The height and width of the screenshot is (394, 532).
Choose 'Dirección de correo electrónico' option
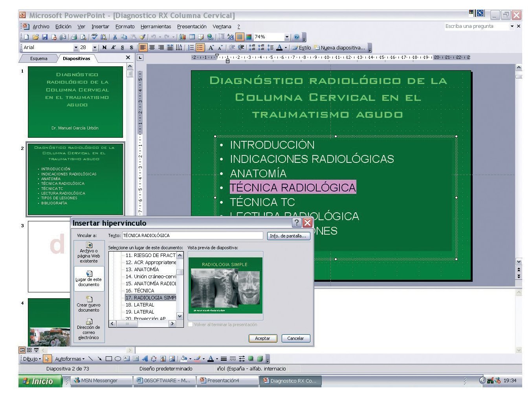89,329
